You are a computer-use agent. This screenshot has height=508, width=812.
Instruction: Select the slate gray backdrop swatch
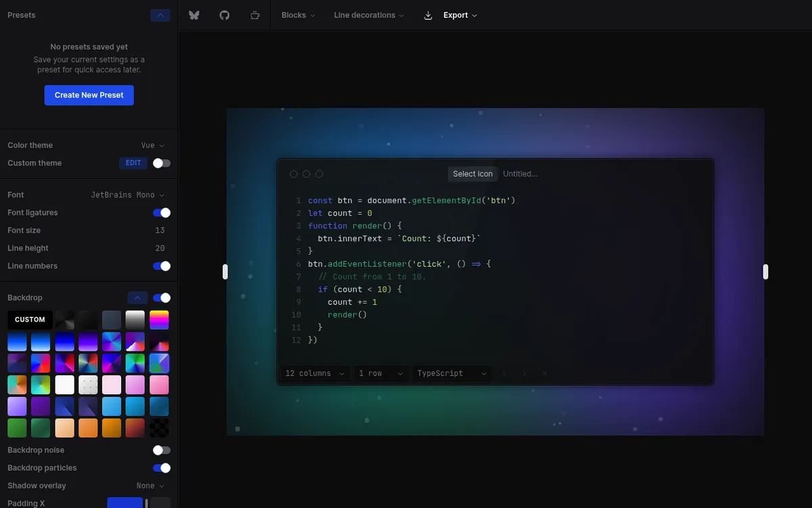tap(112, 320)
